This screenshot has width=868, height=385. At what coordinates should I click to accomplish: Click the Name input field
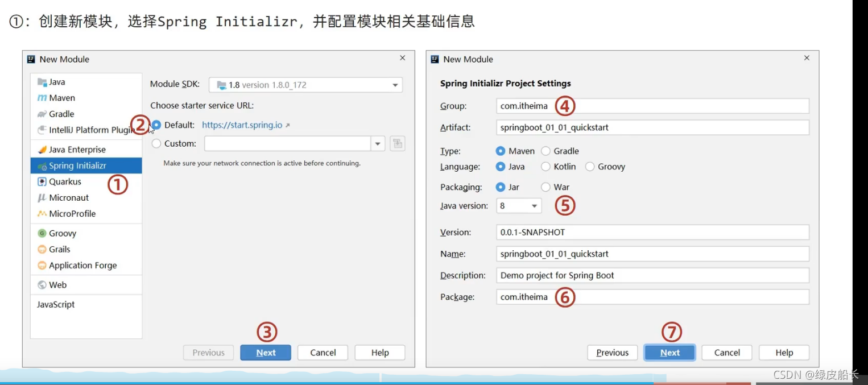652,254
